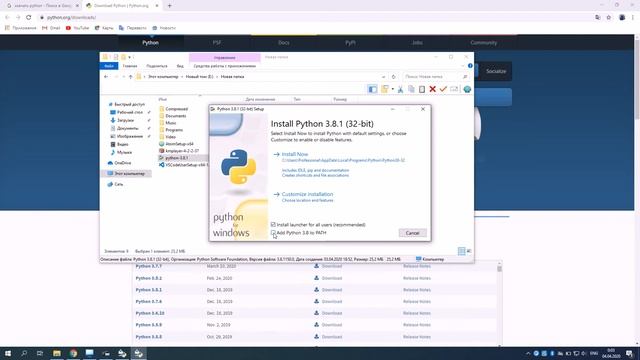Go up one folder level in Explorer
This screenshot has height=360, width=640.
(131, 77)
